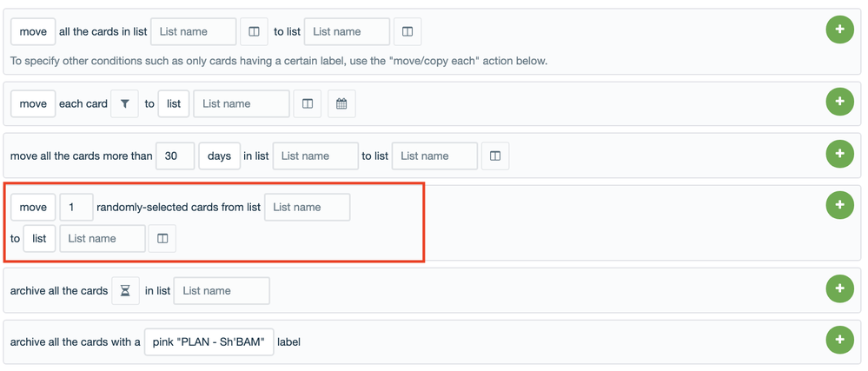Viewport: 868px width, 371px height.
Task: Change the 'days' unit selector
Action: coord(219,156)
